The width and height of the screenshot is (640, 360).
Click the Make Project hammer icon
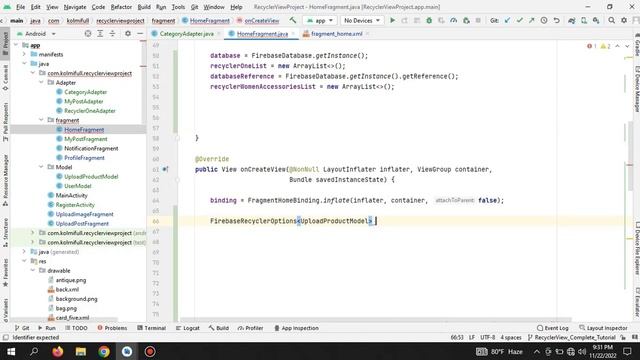[293, 20]
